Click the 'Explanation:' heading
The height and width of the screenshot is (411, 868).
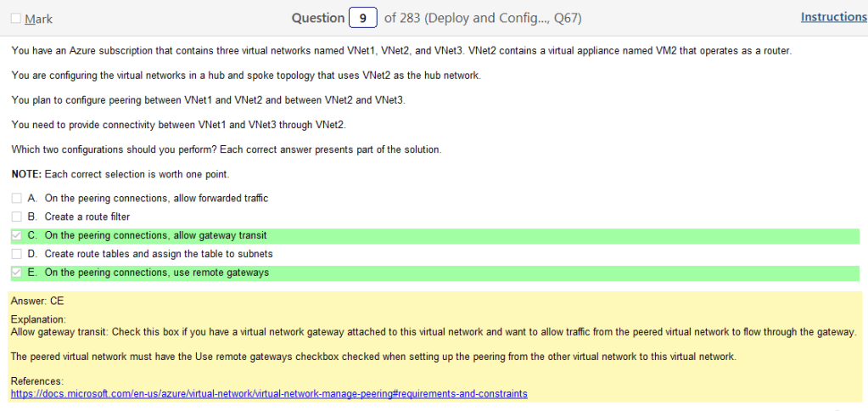point(37,319)
